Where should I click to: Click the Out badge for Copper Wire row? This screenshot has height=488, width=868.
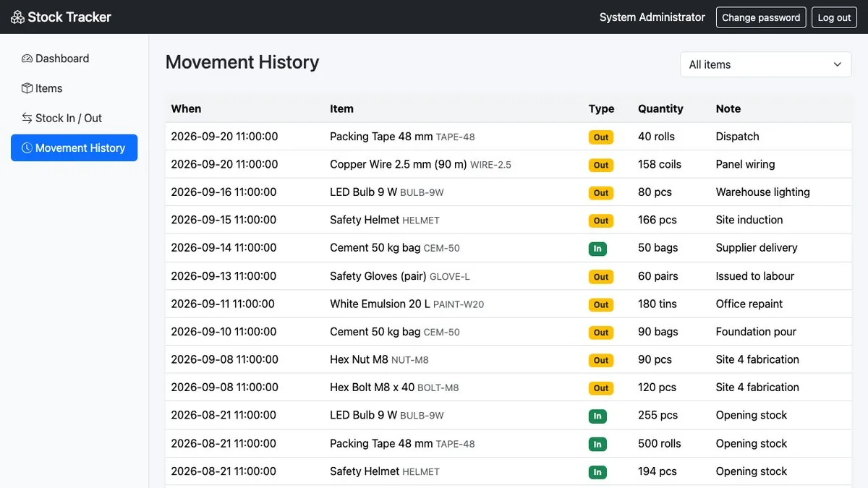[601, 165]
